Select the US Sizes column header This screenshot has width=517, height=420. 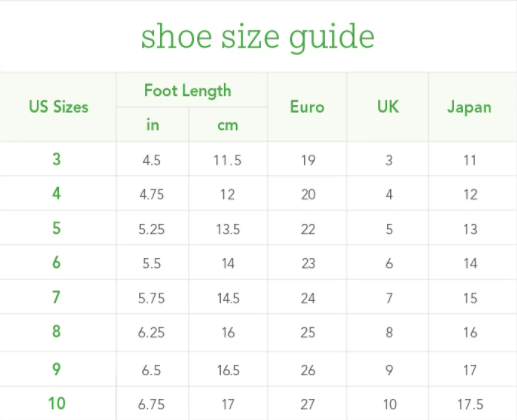pyautogui.click(x=58, y=107)
